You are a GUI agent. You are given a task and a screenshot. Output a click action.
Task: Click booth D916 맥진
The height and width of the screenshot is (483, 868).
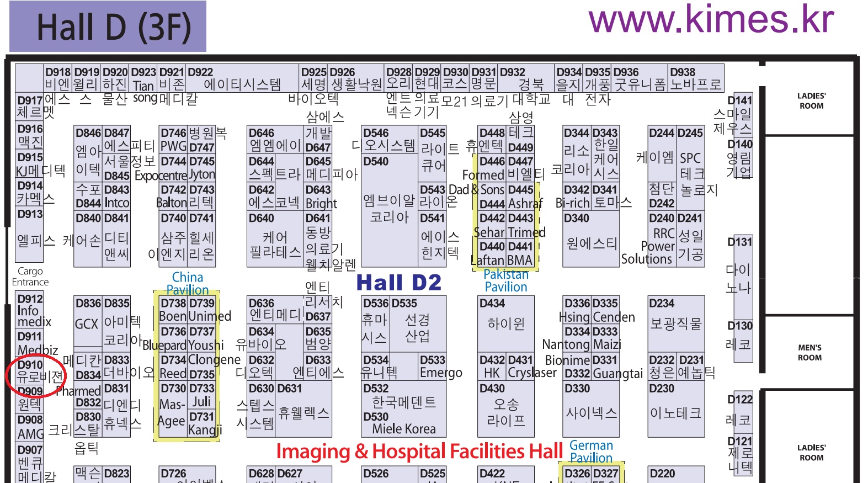[x=29, y=136]
